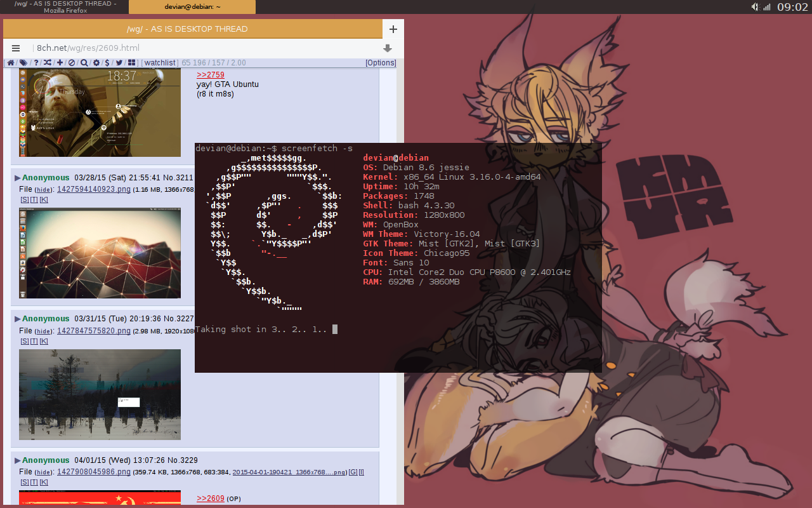This screenshot has height=508, width=812.
Task: Open the Firefox hamburger menu
Action: pyautogui.click(x=16, y=48)
